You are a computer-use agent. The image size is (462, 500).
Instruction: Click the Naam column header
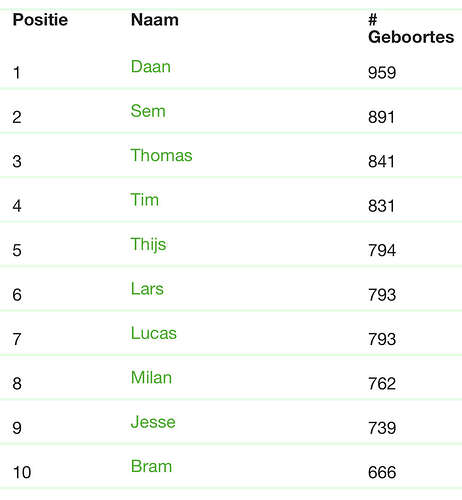coord(155,20)
